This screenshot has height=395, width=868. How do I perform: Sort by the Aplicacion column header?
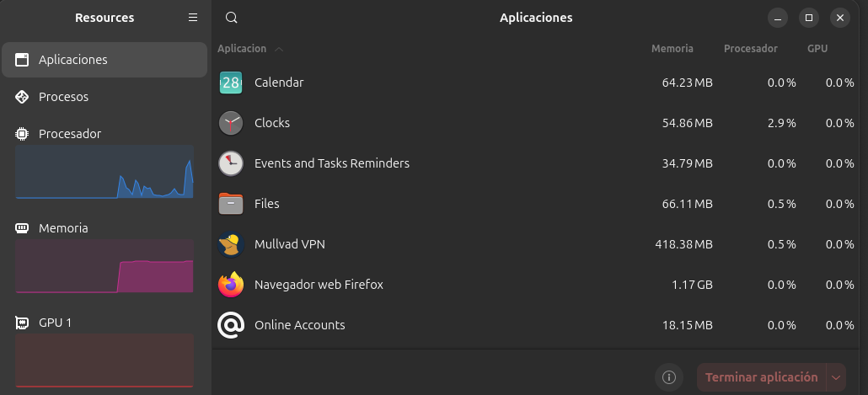242,49
